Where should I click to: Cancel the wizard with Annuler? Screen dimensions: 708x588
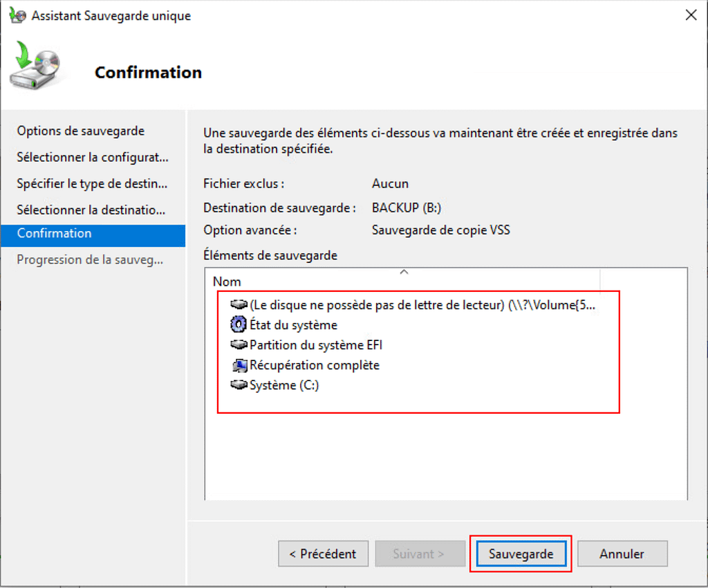click(x=622, y=554)
